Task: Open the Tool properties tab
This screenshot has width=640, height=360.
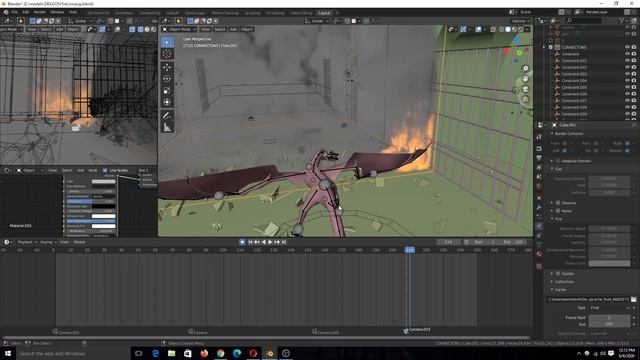Action: click(x=539, y=137)
